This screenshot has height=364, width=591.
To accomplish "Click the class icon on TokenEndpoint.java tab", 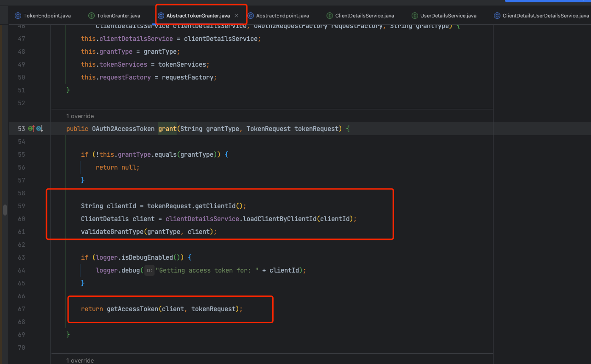I will pyautogui.click(x=18, y=16).
